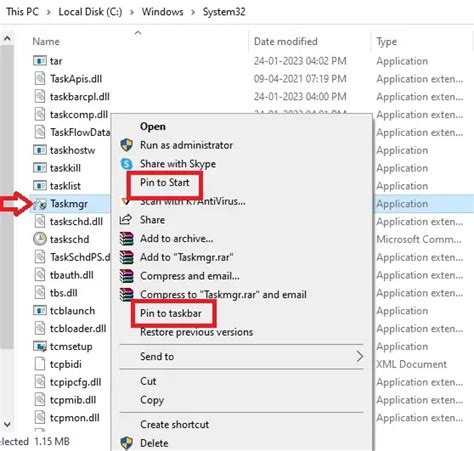Go to Local Disk (C:) in the address bar
474x451 pixels.
click(90, 12)
